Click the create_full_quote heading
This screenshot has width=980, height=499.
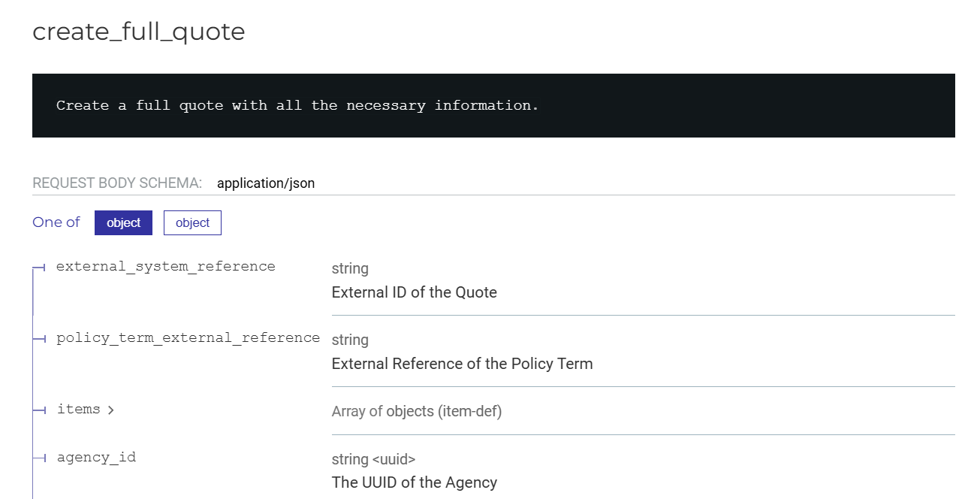point(138,32)
